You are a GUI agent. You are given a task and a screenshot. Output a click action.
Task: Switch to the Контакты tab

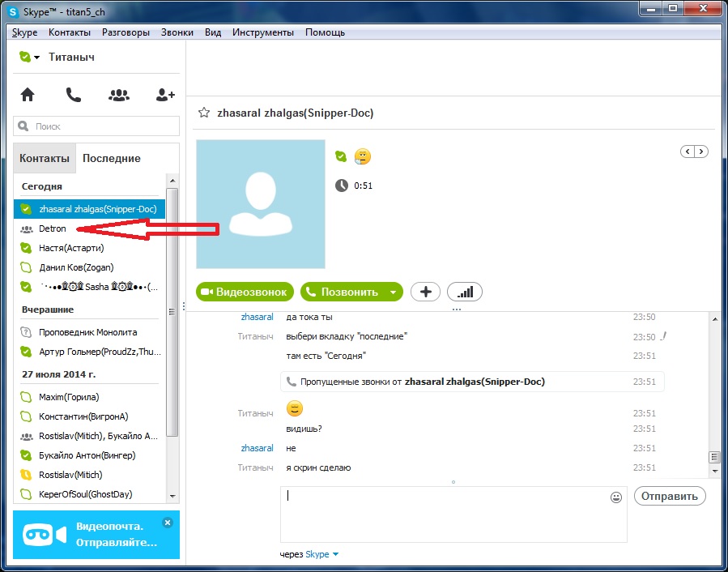(x=45, y=158)
